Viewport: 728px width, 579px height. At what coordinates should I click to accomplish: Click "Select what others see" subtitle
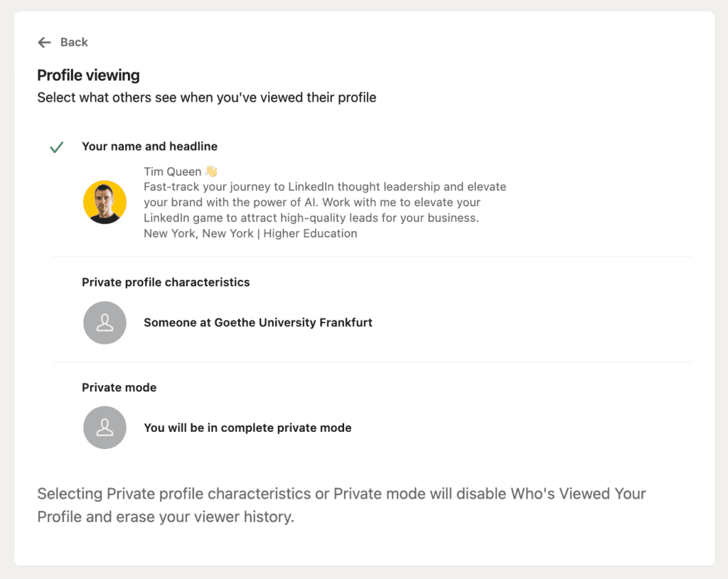(x=206, y=97)
